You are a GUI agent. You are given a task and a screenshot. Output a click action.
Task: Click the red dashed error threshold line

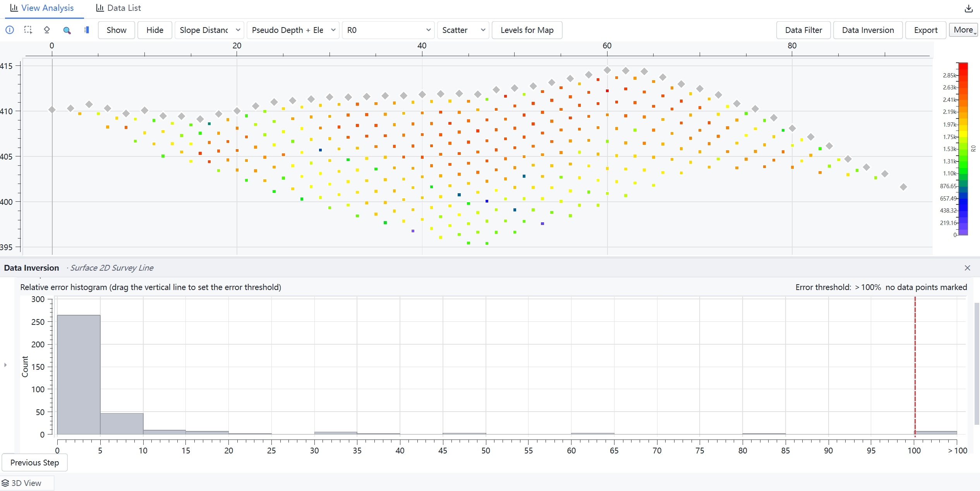pos(915,366)
